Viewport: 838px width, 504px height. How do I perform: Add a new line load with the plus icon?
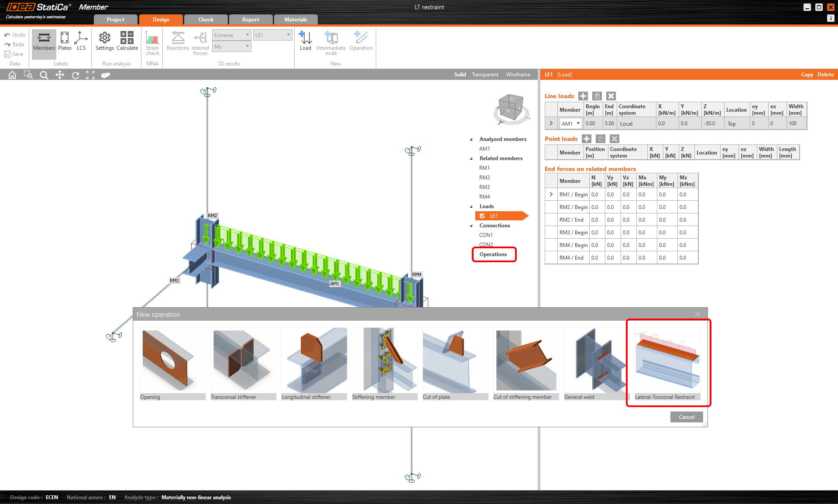pos(583,96)
